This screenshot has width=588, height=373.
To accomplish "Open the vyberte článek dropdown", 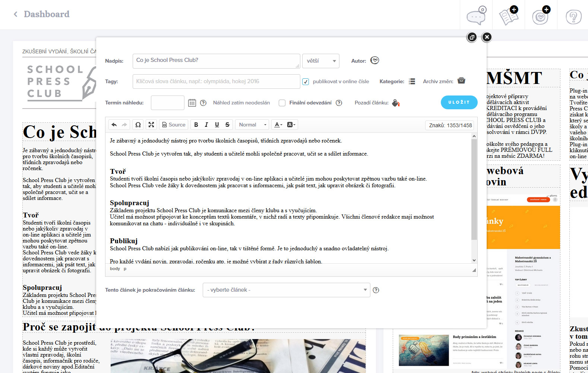I will tap(287, 290).
